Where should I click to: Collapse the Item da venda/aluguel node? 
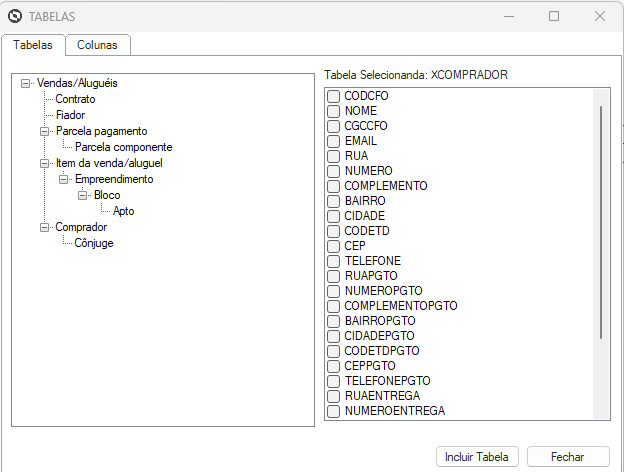pos(45,163)
